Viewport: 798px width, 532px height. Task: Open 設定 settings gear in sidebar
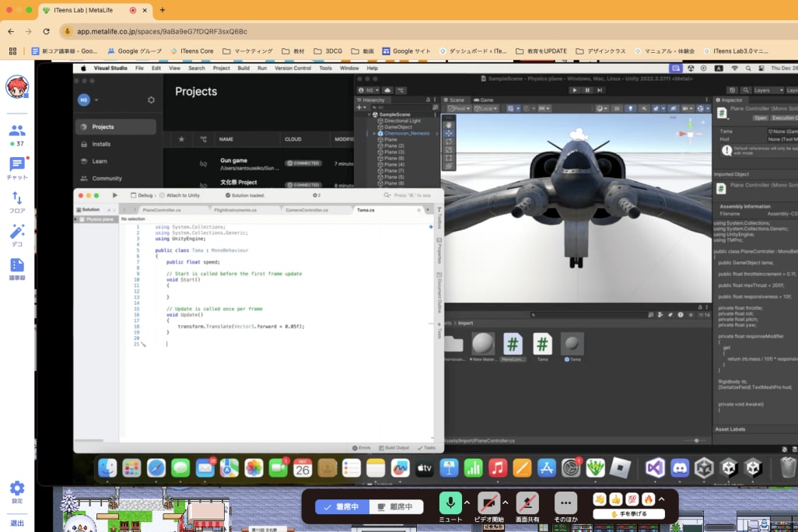click(17, 488)
